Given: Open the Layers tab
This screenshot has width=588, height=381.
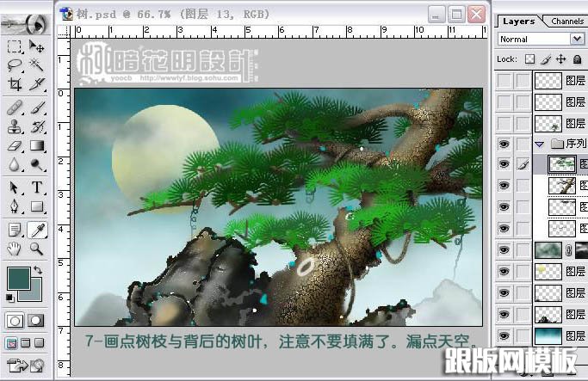Looking at the screenshot, I should click(x=518, y=21).
